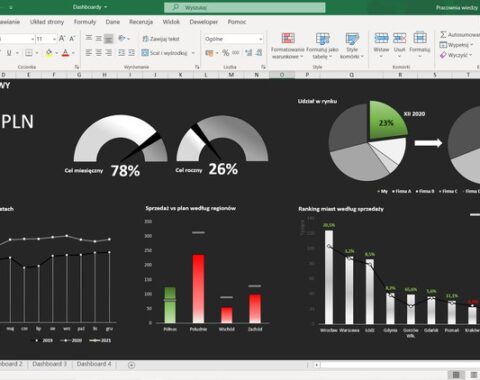This screenshot has width=480, height=380.
Task: Click the Wstaw cells icon
Action: (381, 38)
